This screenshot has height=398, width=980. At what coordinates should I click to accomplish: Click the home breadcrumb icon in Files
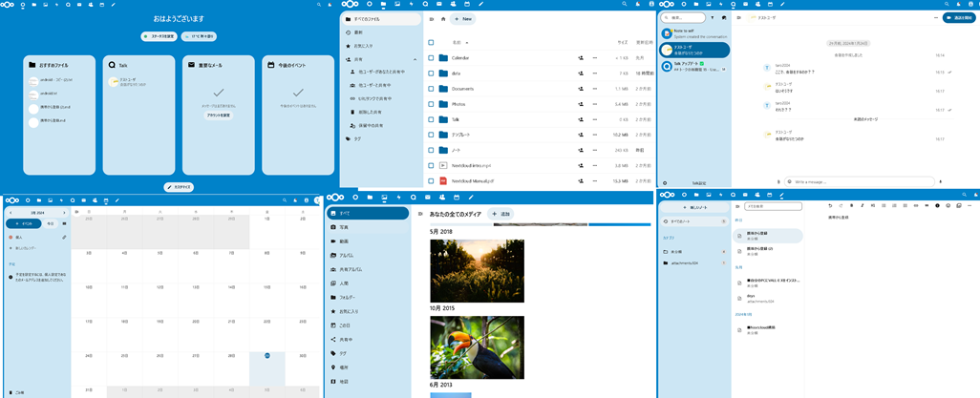click(443, 19)
